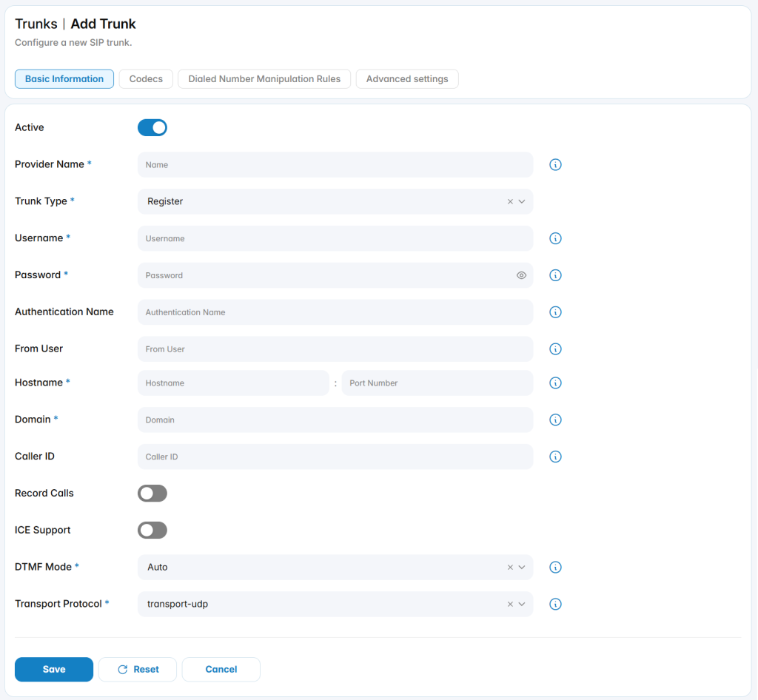
Task: Switch to the Basic Information tab
Action: [64, 78]
